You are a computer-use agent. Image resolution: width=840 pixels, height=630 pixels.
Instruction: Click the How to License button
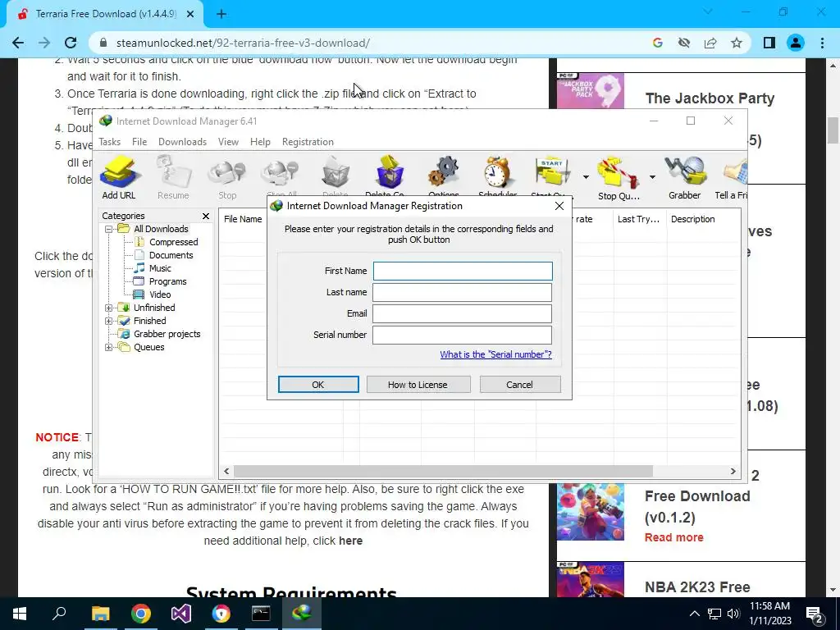click(418, 385)
